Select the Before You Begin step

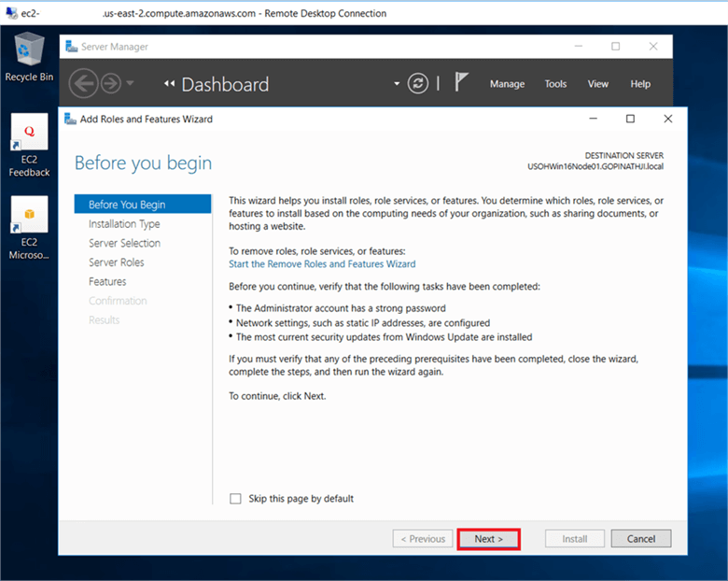tap(143, 204)
